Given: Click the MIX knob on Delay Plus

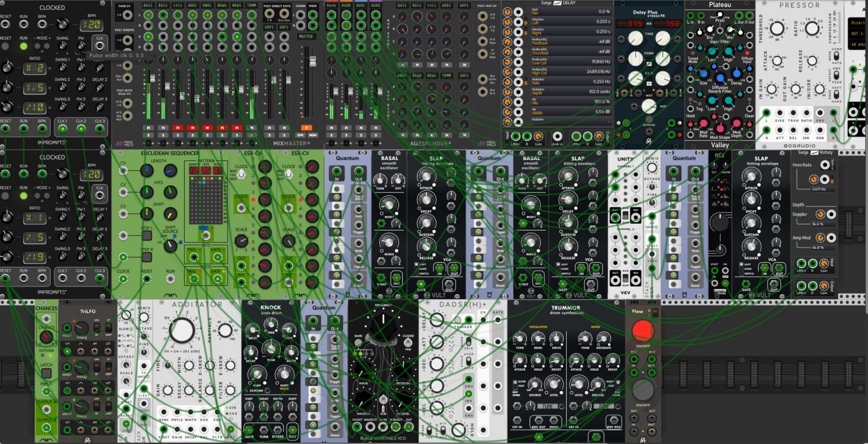Looking at the screenshot, I should click(x=649, y=106).
